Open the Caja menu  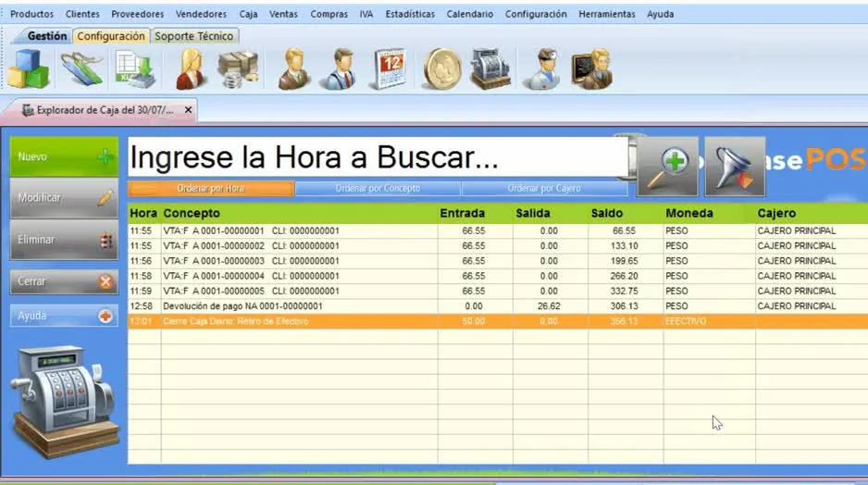pyautogui.click(x=248, y=14)
